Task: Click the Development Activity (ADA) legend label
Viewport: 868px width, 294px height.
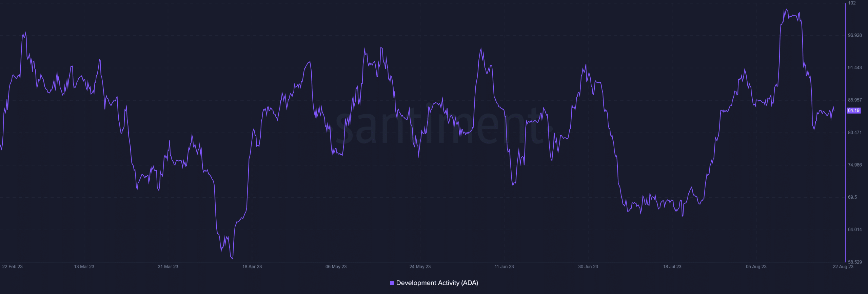Action: pos(437,283)
